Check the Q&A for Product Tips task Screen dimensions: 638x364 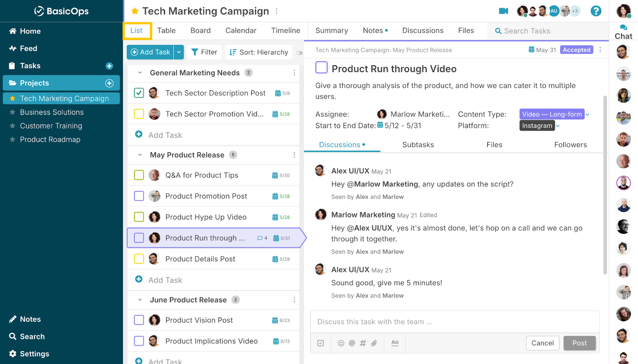click(139, 175)
